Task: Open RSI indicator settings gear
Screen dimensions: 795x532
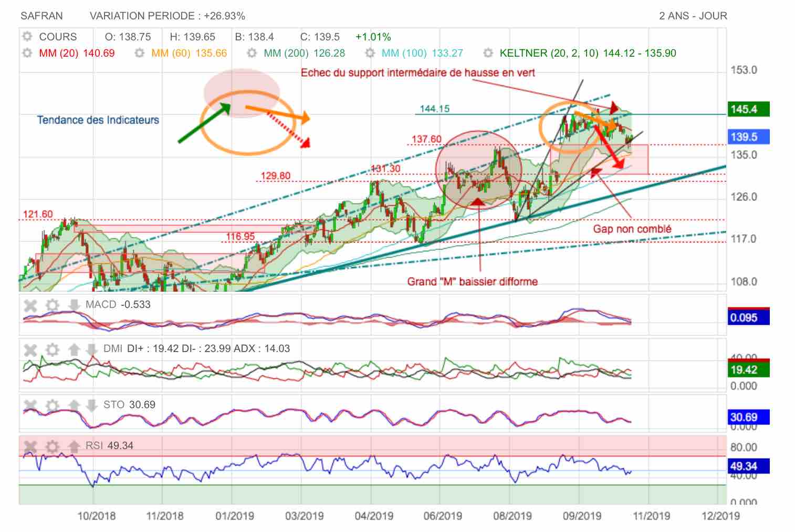Action: tap(52, 446)
